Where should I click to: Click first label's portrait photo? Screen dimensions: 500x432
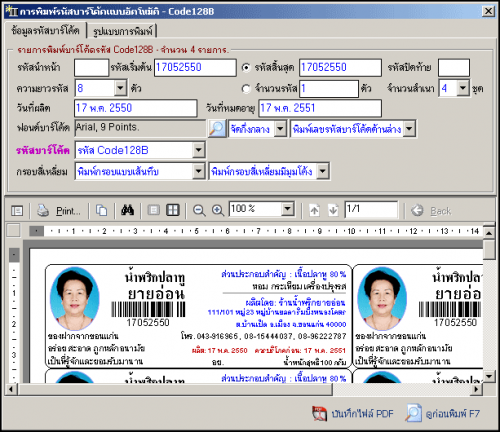pos(75,298)
